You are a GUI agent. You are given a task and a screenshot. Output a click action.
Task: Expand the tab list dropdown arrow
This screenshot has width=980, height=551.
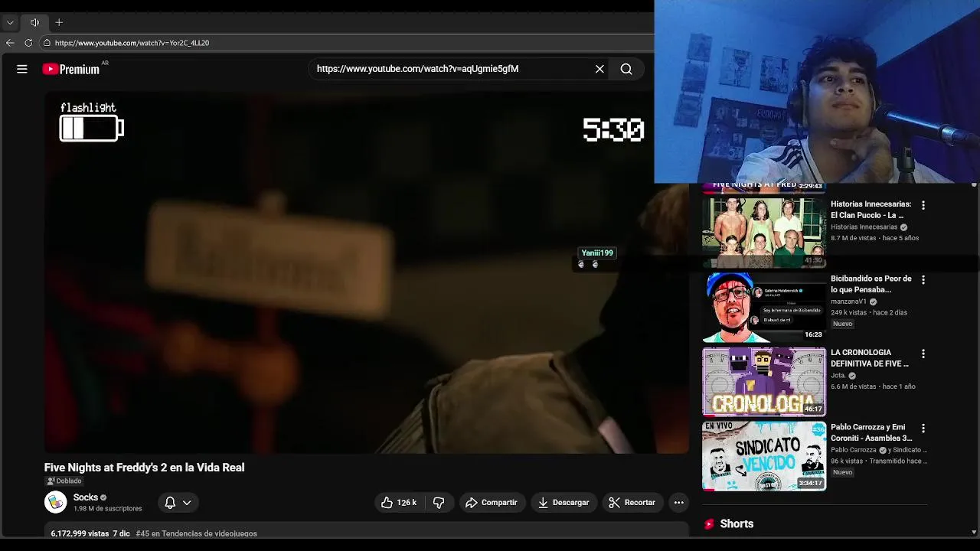pyautogui.click(x=10, y=22)
